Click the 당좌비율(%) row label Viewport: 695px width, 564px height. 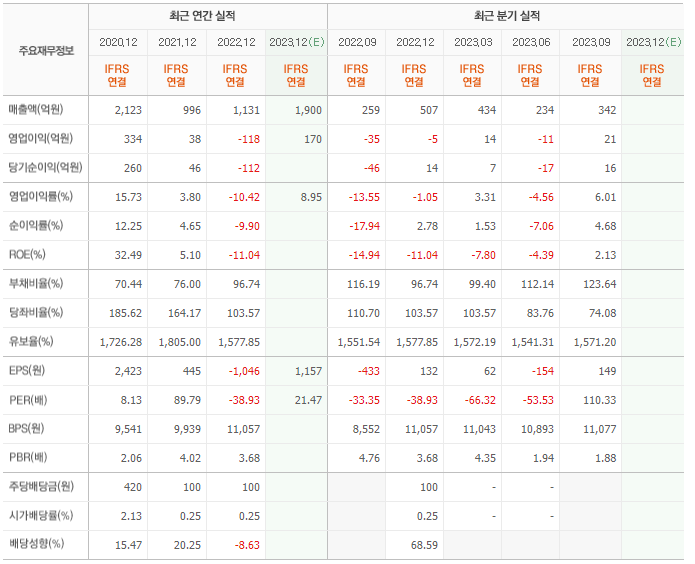click(x=36, y=313)
